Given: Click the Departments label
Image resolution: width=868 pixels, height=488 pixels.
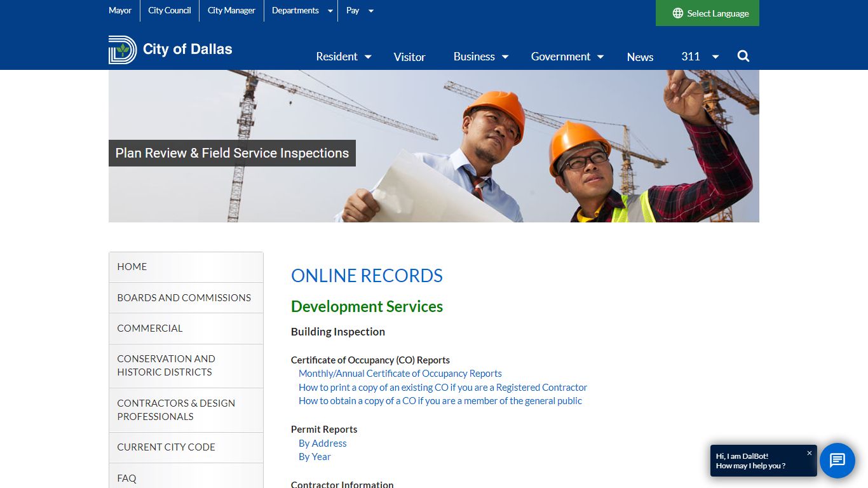Looking at the screenshot, I should tap(295, 10).
